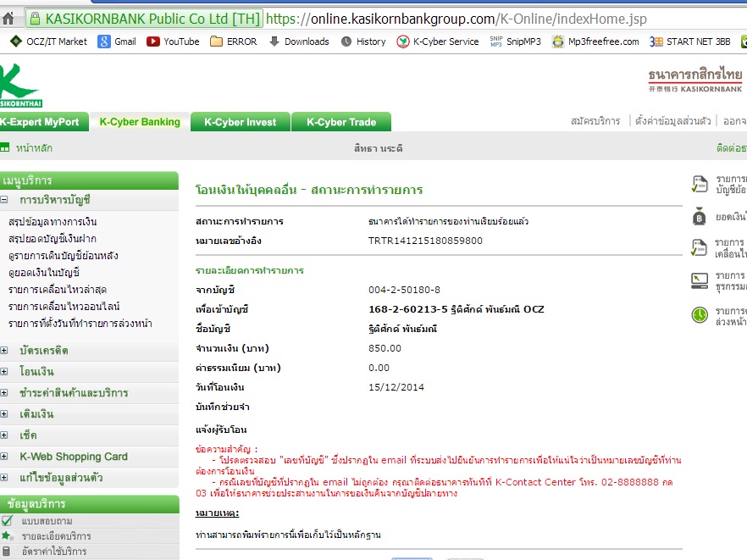Click the transfer date 15/12/2014

click(x=396, y=387)
